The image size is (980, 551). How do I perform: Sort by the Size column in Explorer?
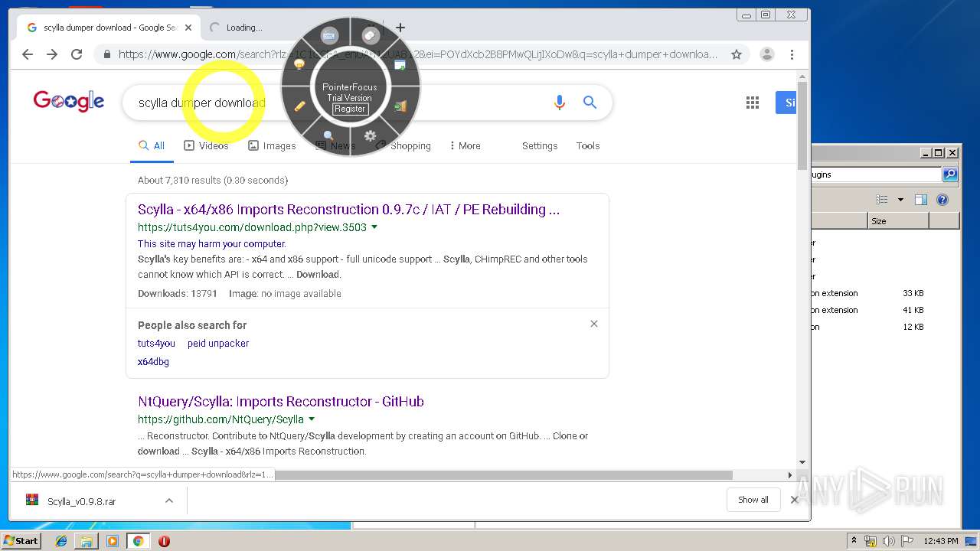click(x=898, y=221)
